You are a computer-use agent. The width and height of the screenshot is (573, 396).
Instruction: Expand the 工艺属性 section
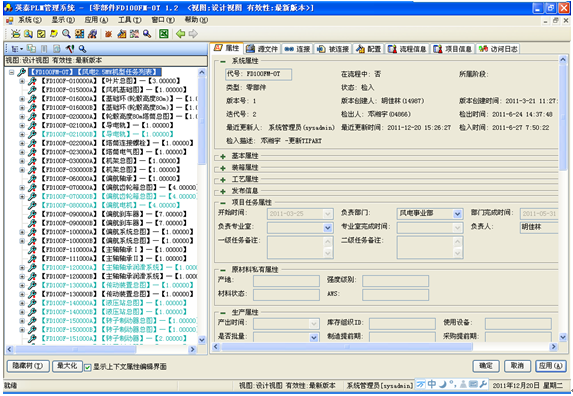tap(223, 180)
